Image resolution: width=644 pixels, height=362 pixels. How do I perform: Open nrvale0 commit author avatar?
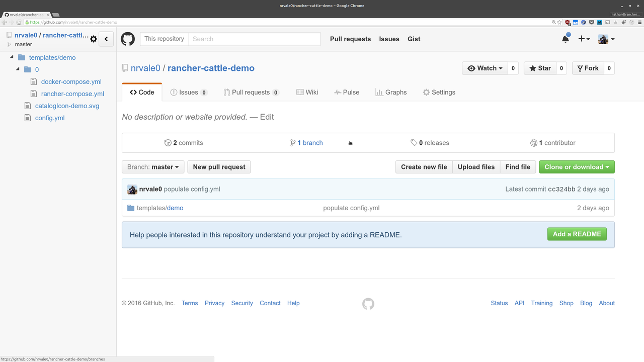[132, 190]
